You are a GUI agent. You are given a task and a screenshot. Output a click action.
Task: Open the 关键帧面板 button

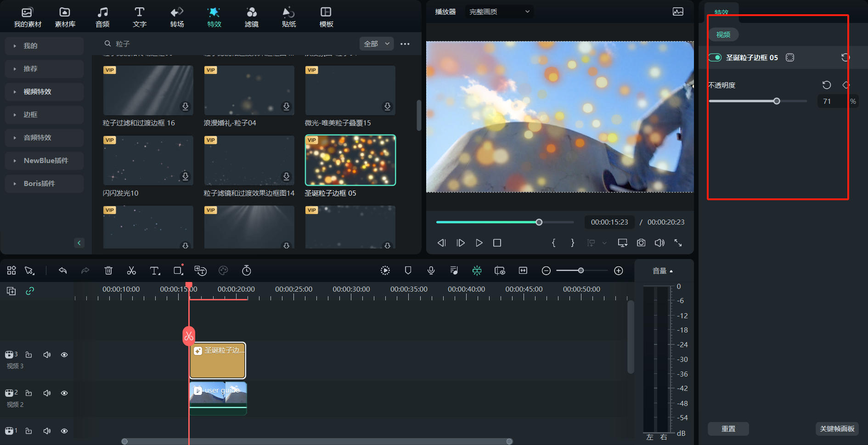[x=837, y=428]
